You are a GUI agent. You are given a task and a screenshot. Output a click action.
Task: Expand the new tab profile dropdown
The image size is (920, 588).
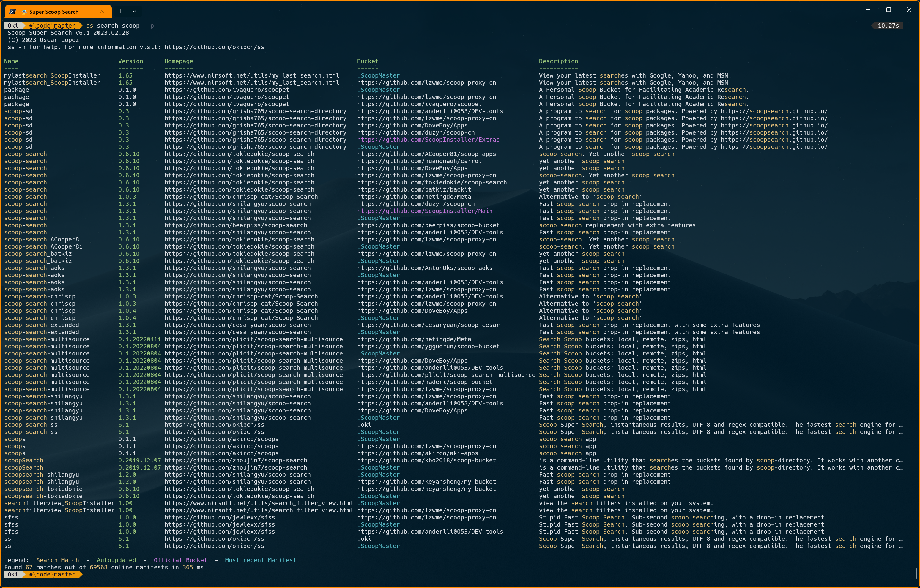point(134,12)
